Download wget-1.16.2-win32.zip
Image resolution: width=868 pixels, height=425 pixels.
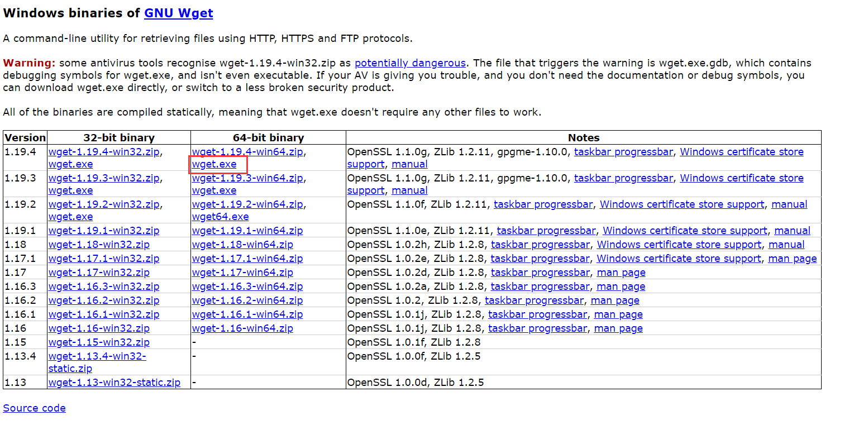(x=104, y=300)
